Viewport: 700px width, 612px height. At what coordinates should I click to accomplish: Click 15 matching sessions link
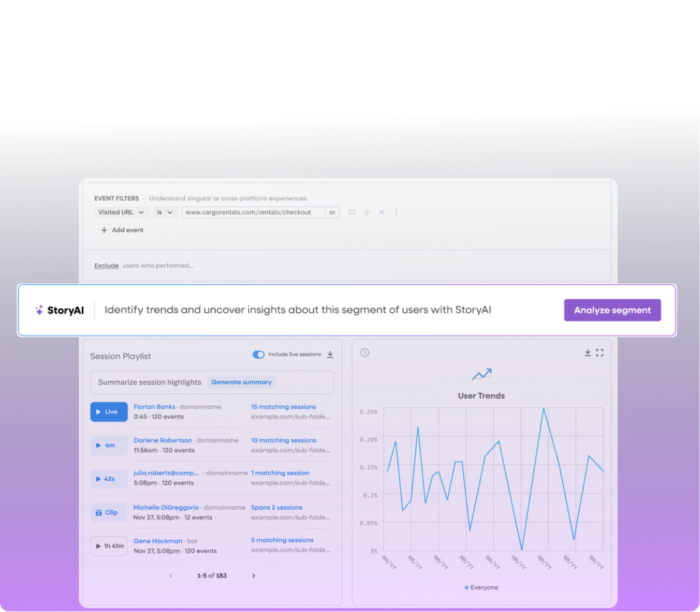point(283,406)
